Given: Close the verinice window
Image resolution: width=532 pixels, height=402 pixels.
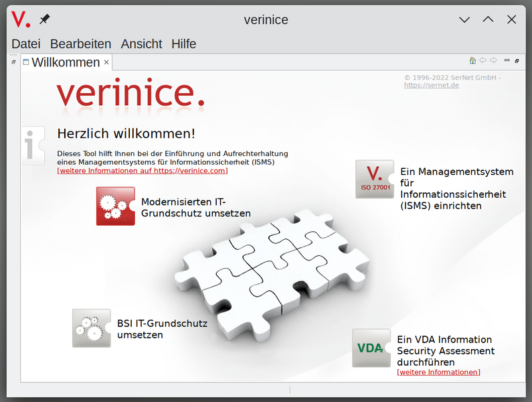Looking at the screenshot, I should [x=512, y=19].
